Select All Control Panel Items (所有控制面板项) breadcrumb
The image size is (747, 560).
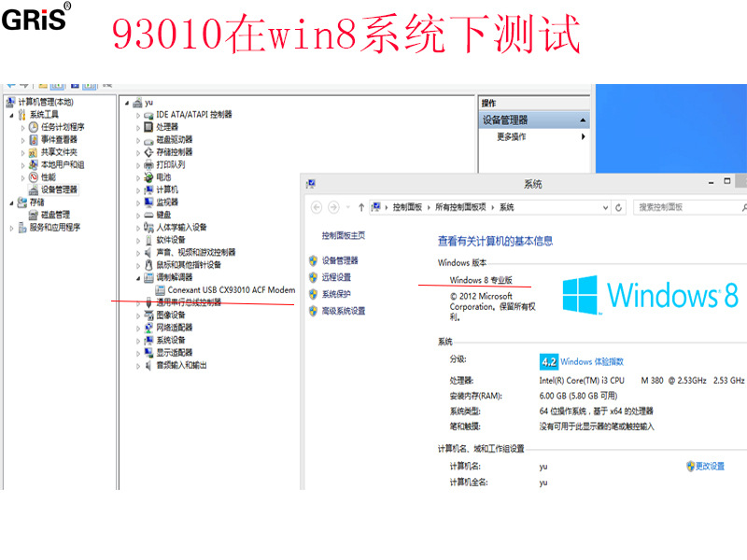[460, 207]
